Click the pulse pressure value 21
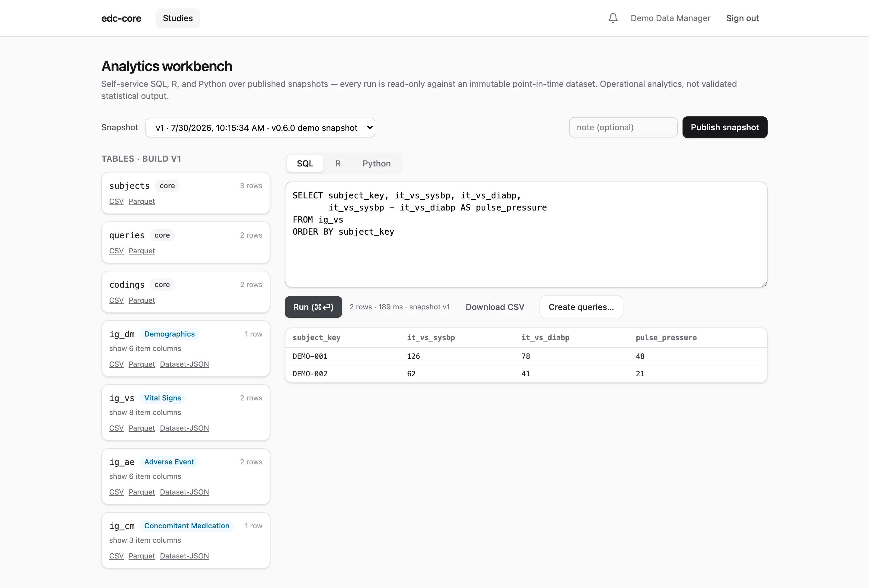 pos(640,374)
